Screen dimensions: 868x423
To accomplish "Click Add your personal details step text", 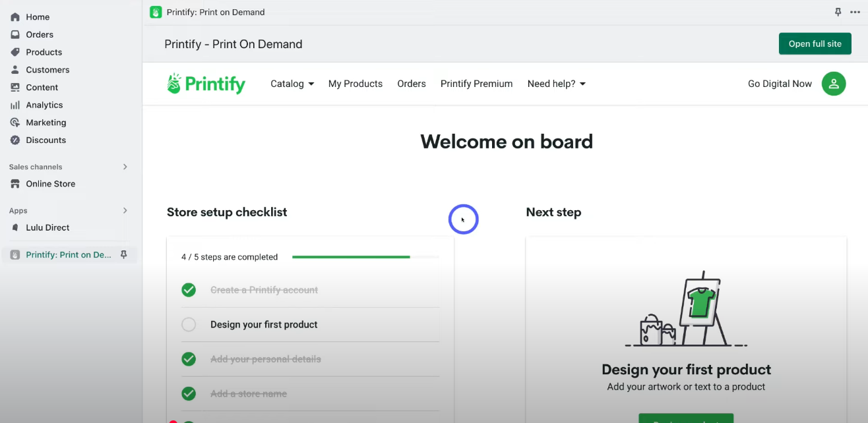I will 265,359.
